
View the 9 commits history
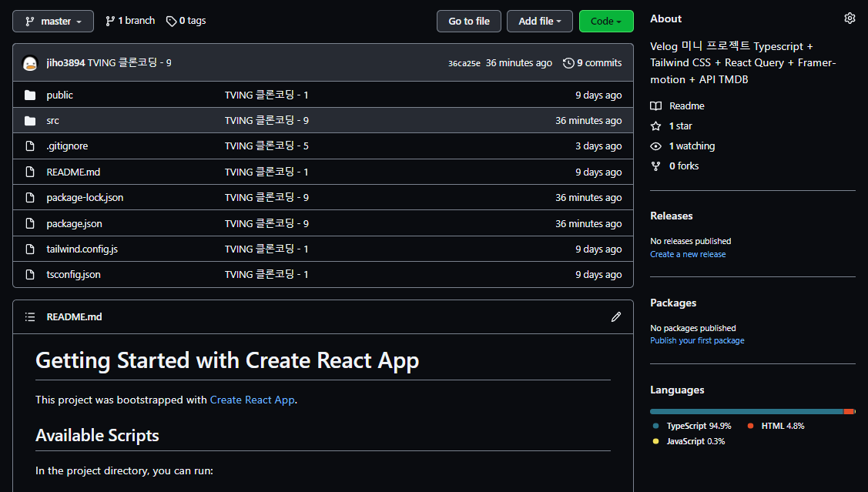592,63
